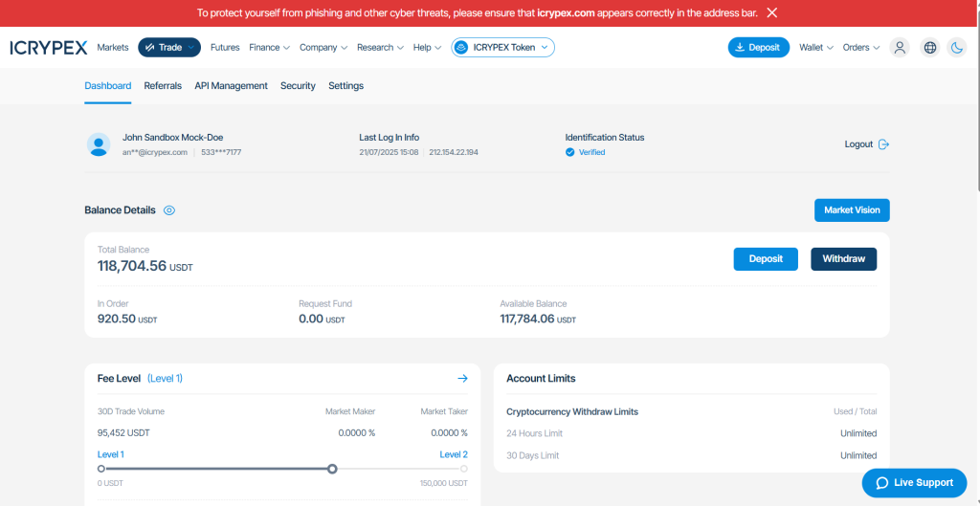Expand the Wallet menu

coord(816,48)
